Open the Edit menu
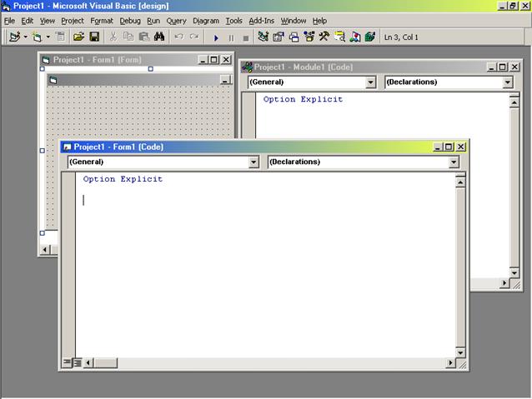Image resolution: width=532 pixels, height=399 pixels. point(28,21)
